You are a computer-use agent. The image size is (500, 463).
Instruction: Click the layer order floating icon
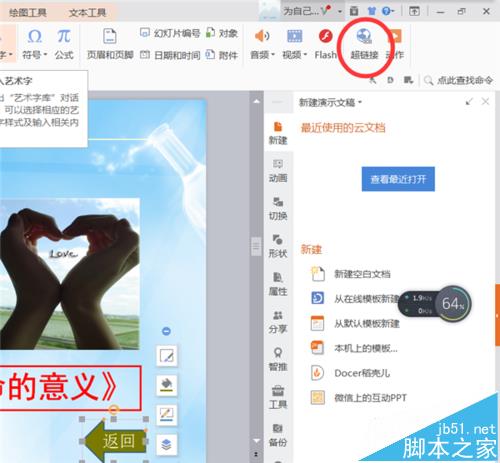click(x=167, y=444)
